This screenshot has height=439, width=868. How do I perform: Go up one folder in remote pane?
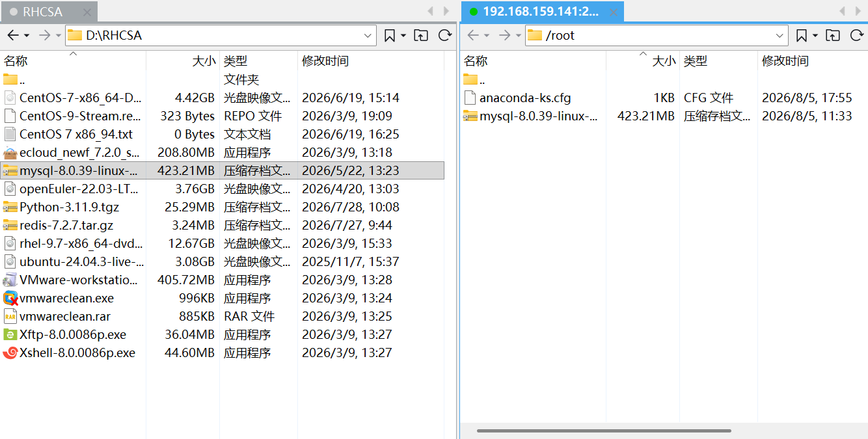833,36
